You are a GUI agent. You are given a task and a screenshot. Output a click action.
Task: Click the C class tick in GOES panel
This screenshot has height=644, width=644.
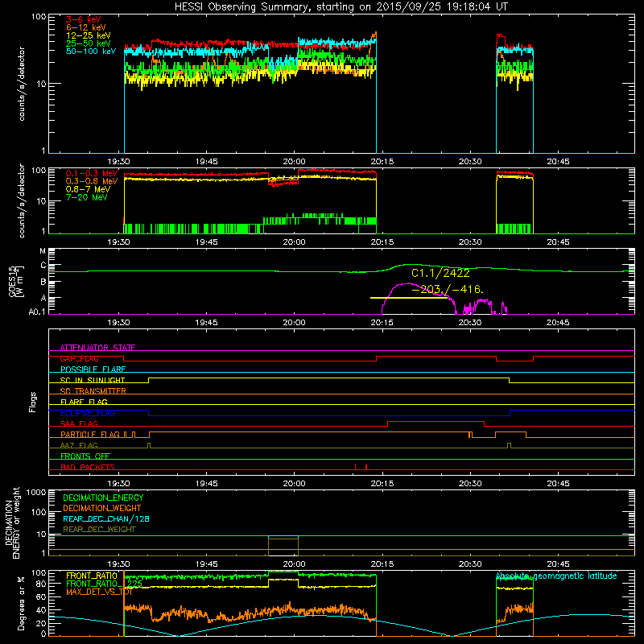tap(43, 266)
